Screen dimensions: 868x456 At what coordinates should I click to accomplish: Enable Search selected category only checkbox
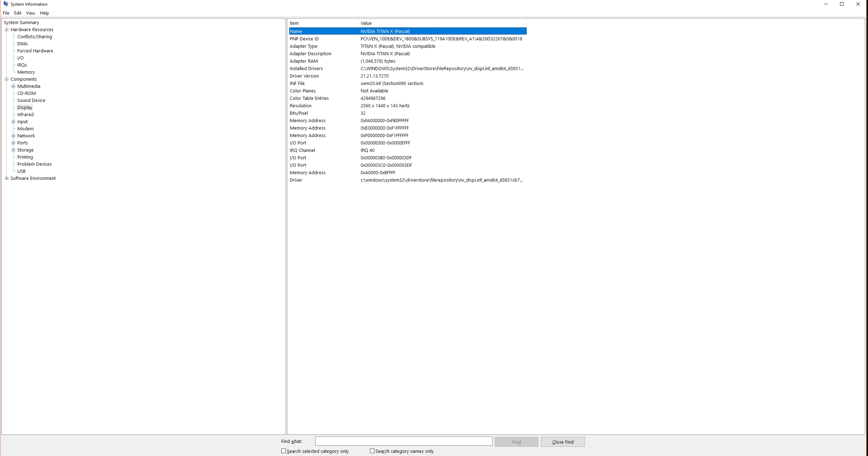pyautogui.click(x=283, y=451)
